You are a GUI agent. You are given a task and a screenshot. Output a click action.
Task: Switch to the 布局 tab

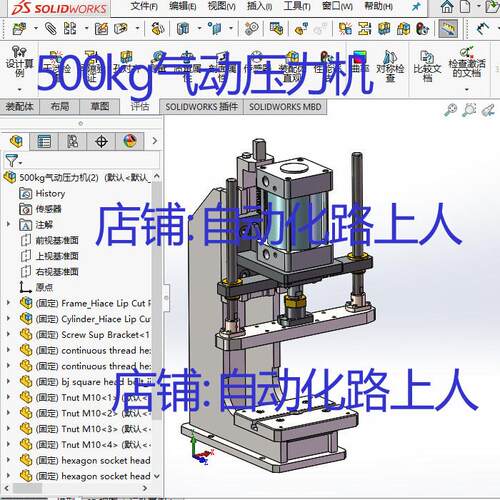60,107
